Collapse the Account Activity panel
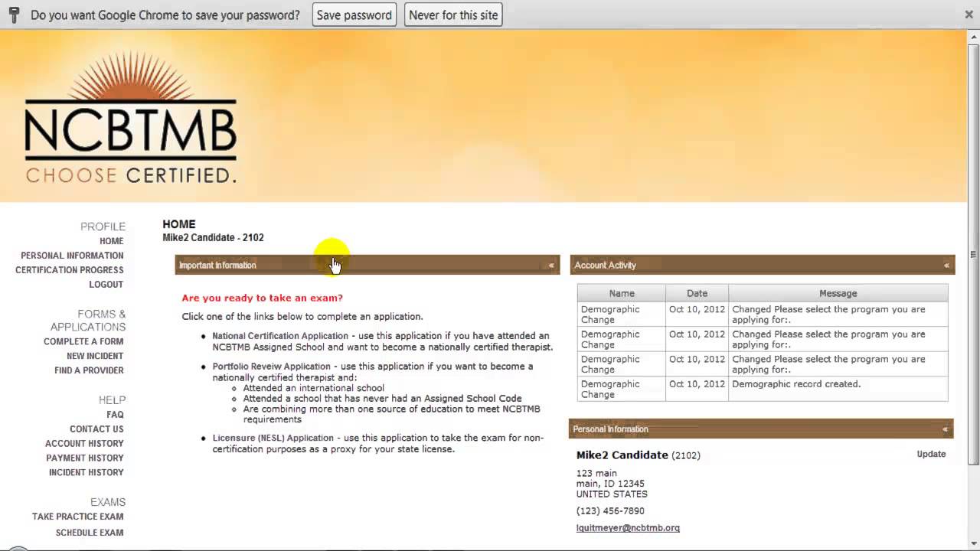Image resolution: width=980 pixels, height=551 pixels. [x=946, y=266]
